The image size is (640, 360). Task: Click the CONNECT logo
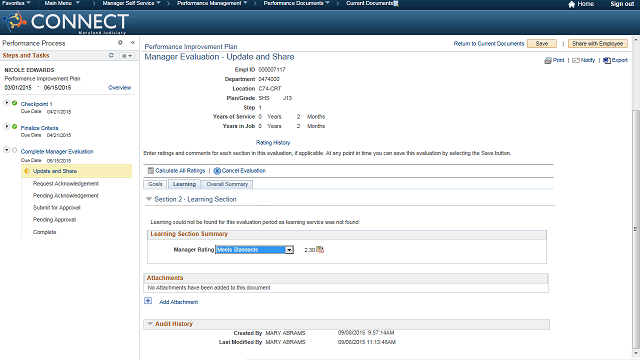click(x=65, y=22)
